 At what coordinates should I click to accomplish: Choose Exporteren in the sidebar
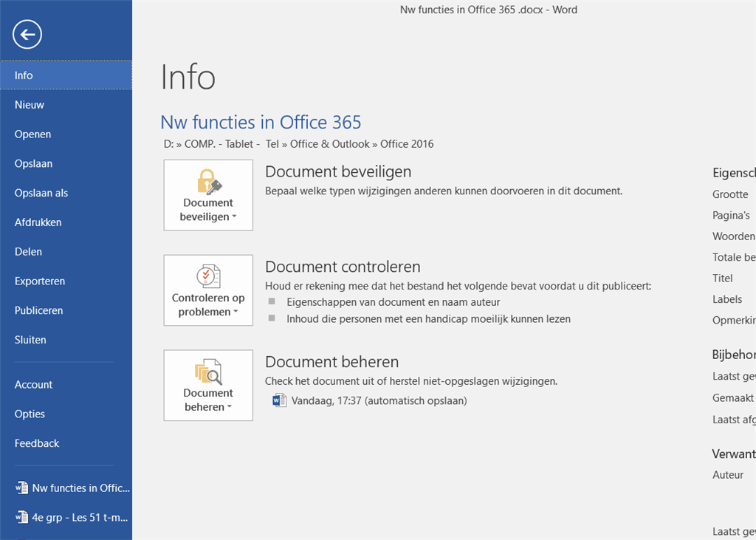tap(66, 281)
